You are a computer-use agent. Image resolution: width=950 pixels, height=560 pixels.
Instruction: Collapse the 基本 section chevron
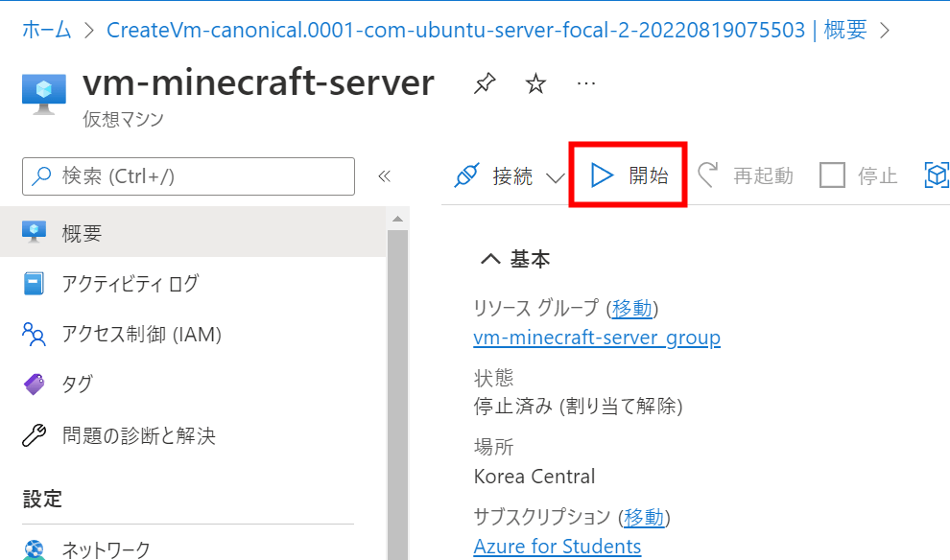[490, 259]
